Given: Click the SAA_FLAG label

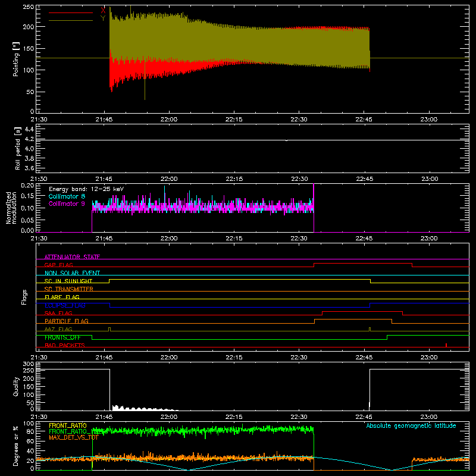Looking at the screenshot, I should [58, 313].
